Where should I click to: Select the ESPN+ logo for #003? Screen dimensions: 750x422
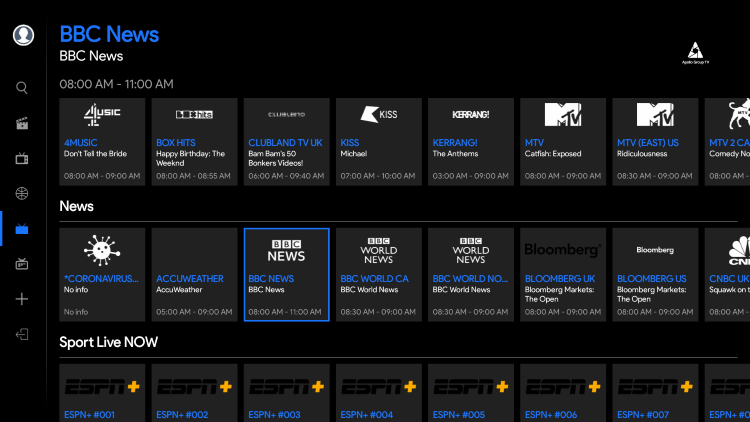(x=287, y=386)
